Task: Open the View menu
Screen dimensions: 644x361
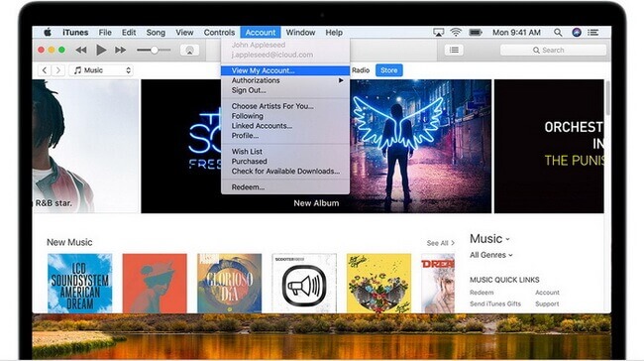Action: (x=184, y=32)
